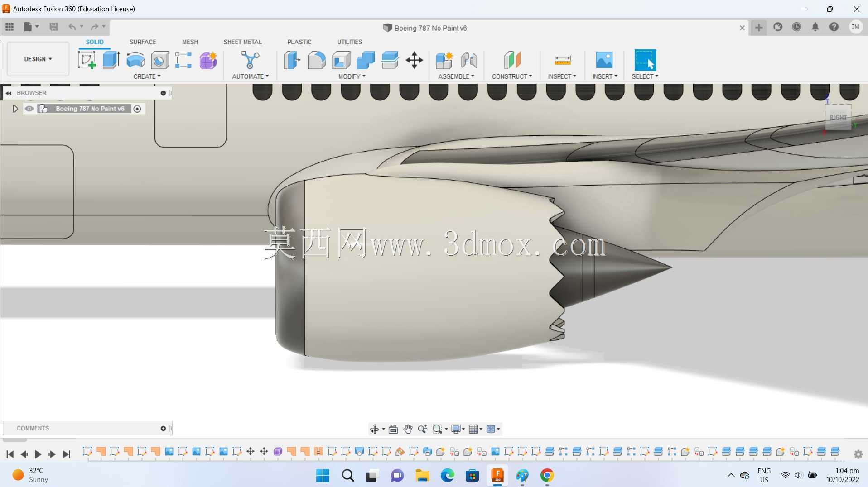Collapse the Browser panel arrows
This screenshot has width=868, height=487.
click(x=8, y=93)
